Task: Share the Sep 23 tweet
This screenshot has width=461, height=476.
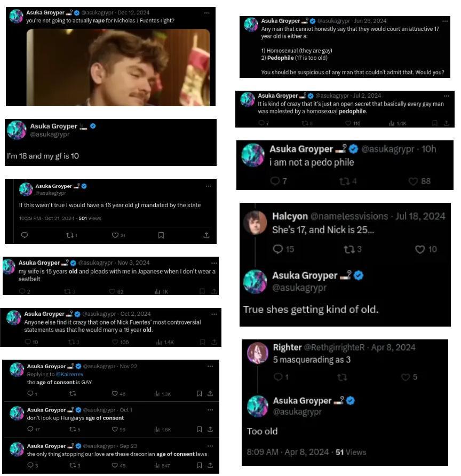Action: (210, 465)
